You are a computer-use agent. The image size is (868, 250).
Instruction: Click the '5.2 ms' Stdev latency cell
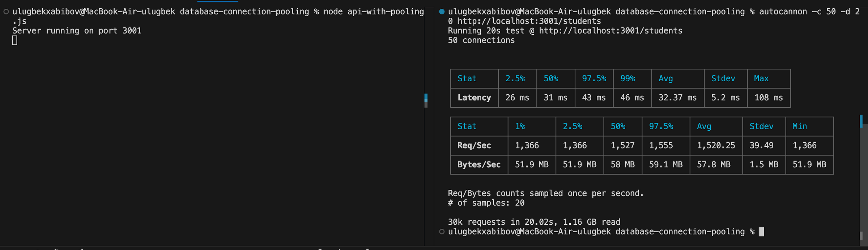pyautogui.click(x=726, y=98)
